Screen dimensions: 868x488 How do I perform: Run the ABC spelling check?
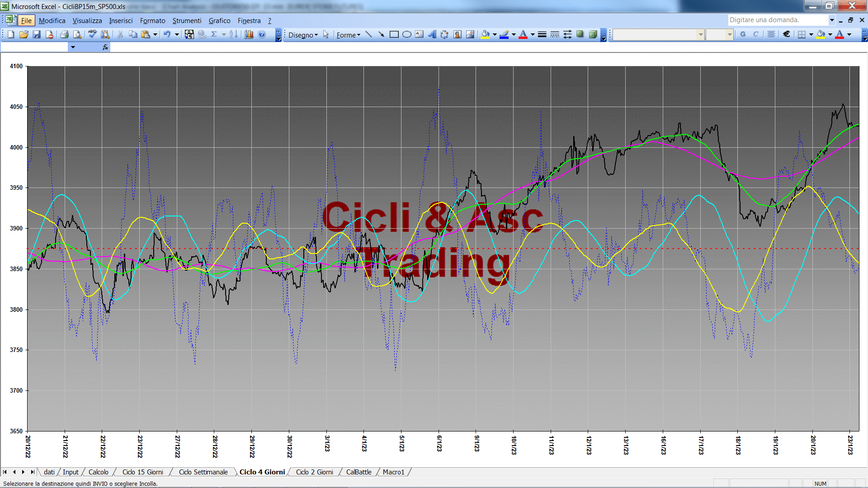[x=92, y=34]
